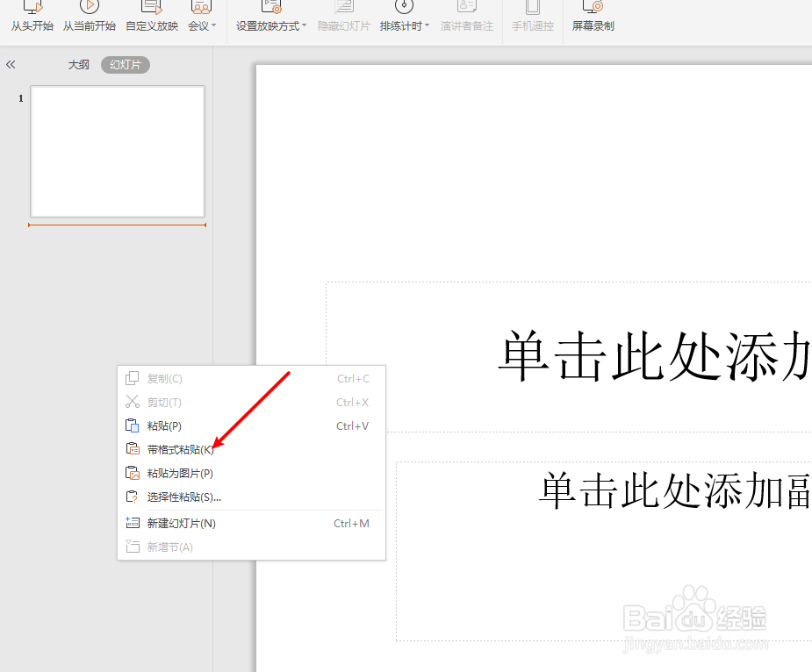The width and height of the screenshot is (812, 672).
Task: Choose 带格式粘贴(K) from context menu
Action: click(251, 449)
